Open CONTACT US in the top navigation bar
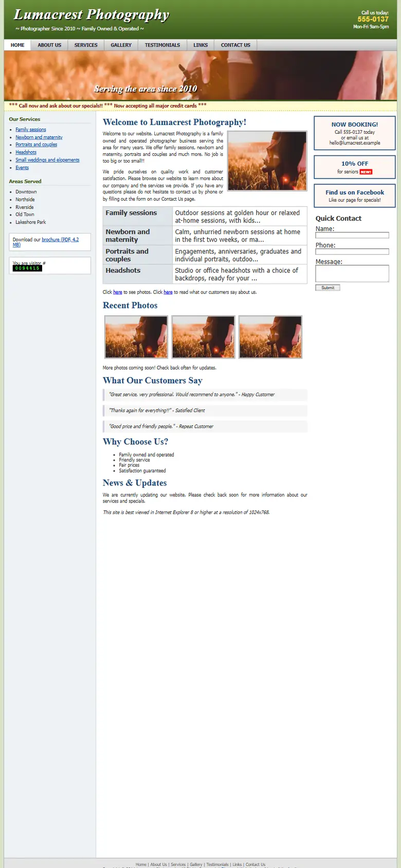 pyautogui.click(x=235, y=45)
